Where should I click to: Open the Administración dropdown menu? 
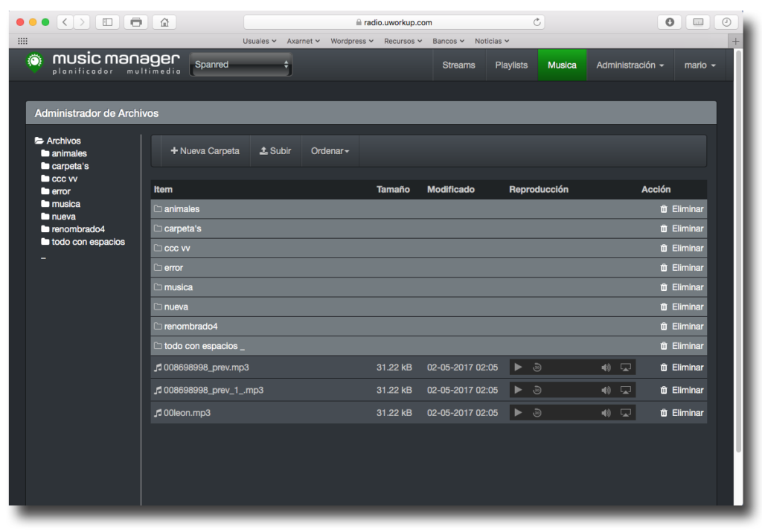coord(630,65)
